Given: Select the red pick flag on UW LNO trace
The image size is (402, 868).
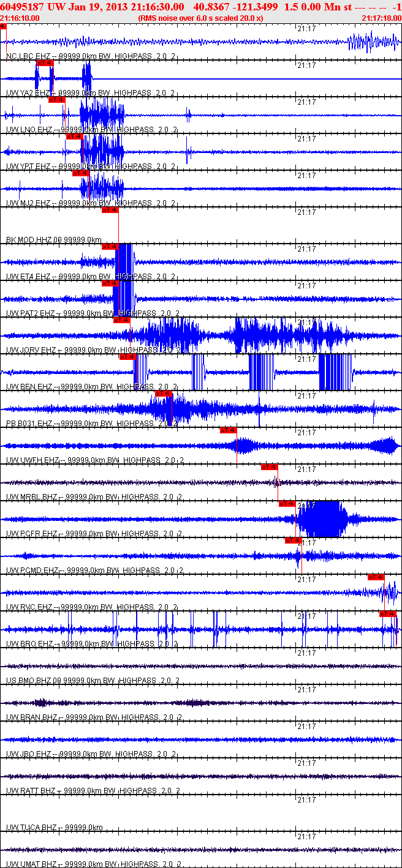Looking at the screenshot, I should coord(56,100).
